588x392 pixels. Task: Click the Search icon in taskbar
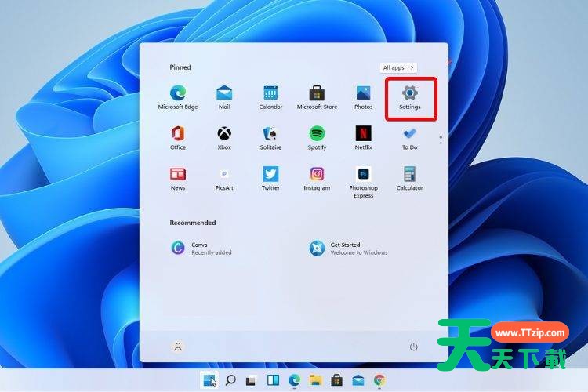pos(230,380)
